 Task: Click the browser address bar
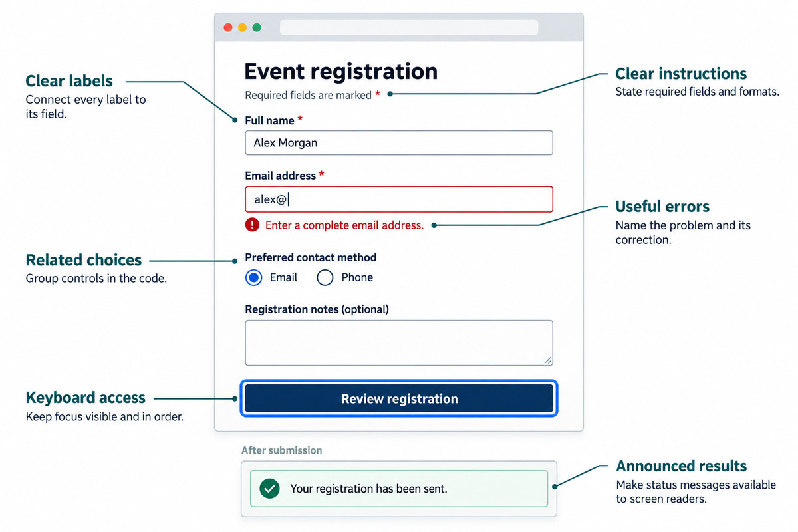(x=409, y=27)
